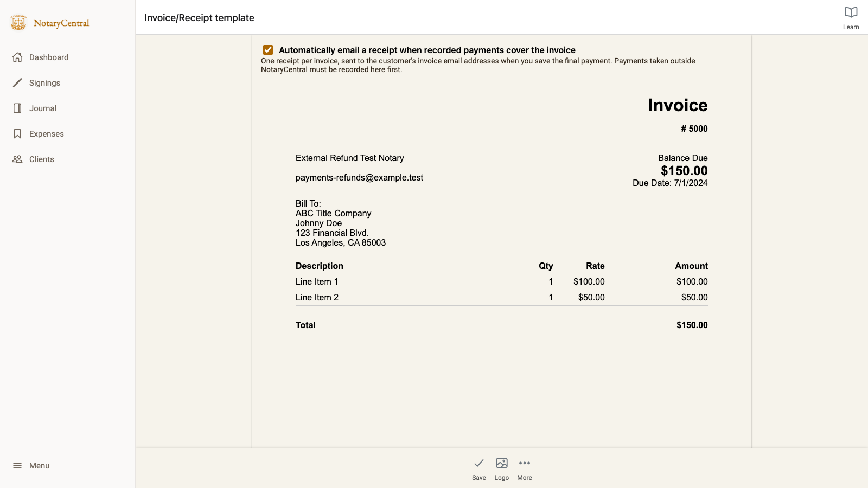Click the Invoice/Receipt template page title
This screenshot has height=488, width=868.
pos(199,18)
